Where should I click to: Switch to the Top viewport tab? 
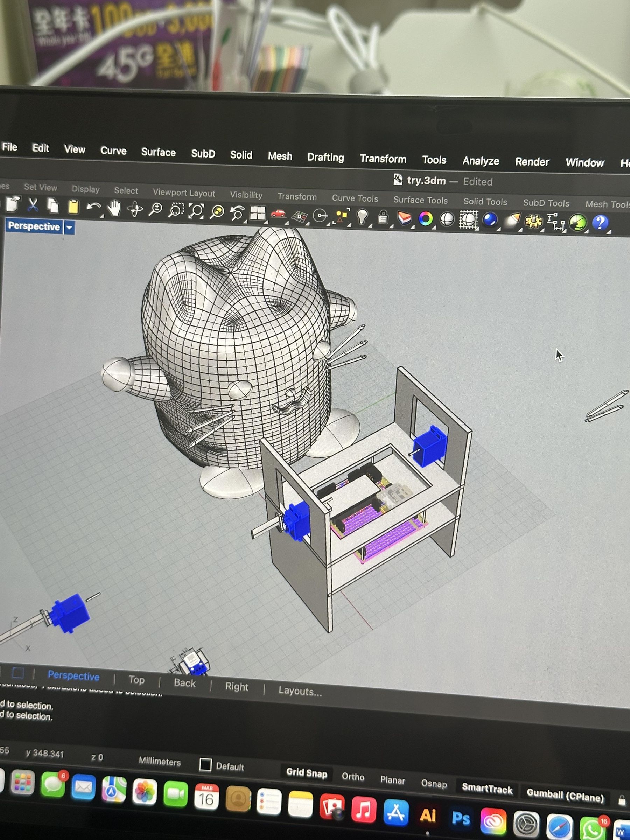pyautogui.click(x=136, y=680)
